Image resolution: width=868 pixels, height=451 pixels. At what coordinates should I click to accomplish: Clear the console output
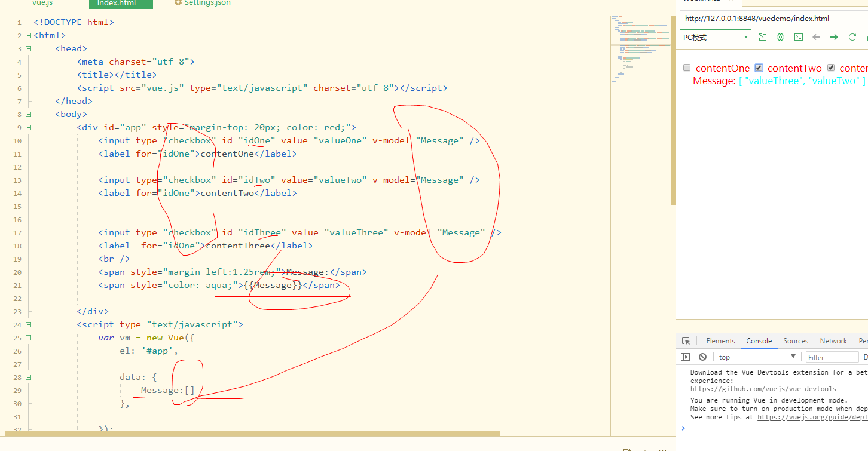[x=702, y=357]
